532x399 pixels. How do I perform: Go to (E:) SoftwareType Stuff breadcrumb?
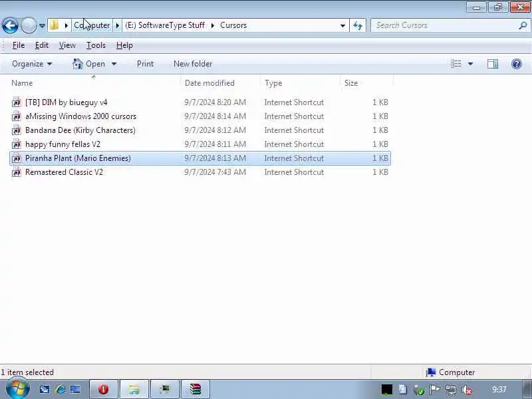[x=165, y=25]
